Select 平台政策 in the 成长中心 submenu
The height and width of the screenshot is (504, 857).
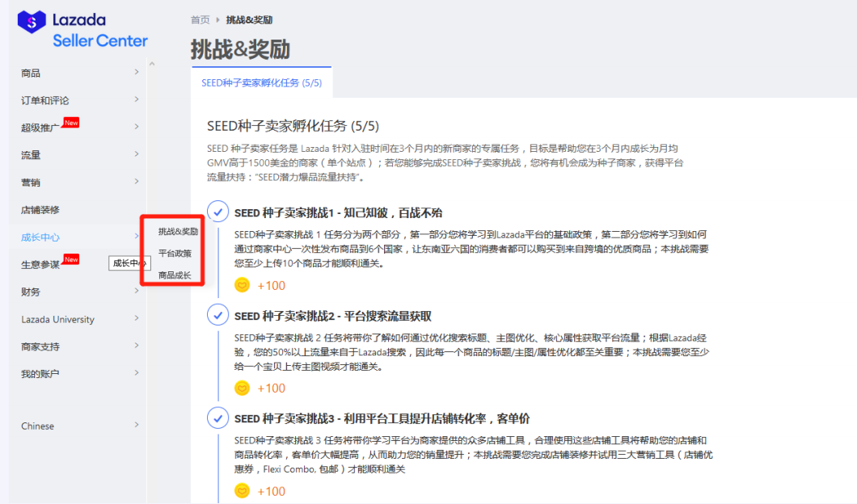[x=175, y=254]
